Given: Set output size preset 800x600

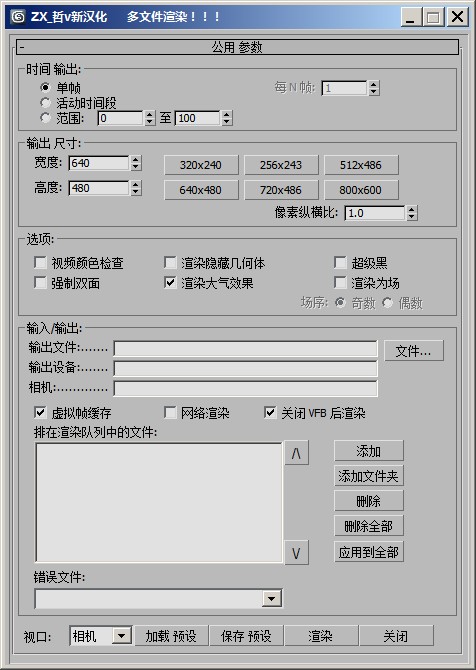Looking at the screenshot, I should click(x=361, y=190).
